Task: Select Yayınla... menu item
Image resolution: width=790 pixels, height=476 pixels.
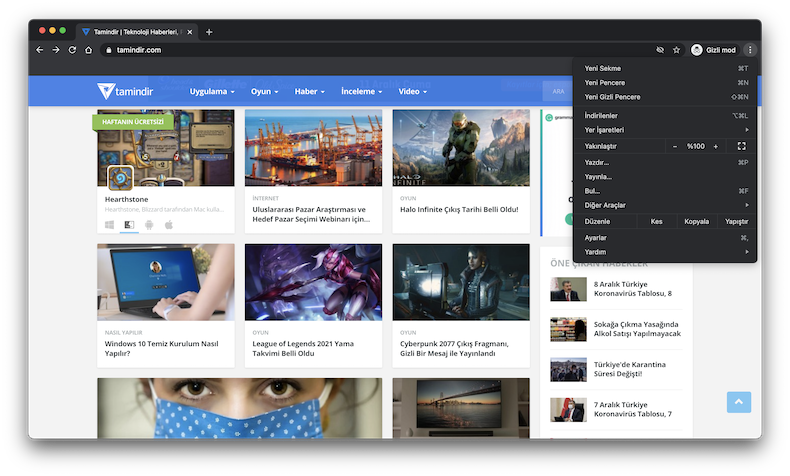Action: [665, 177]
